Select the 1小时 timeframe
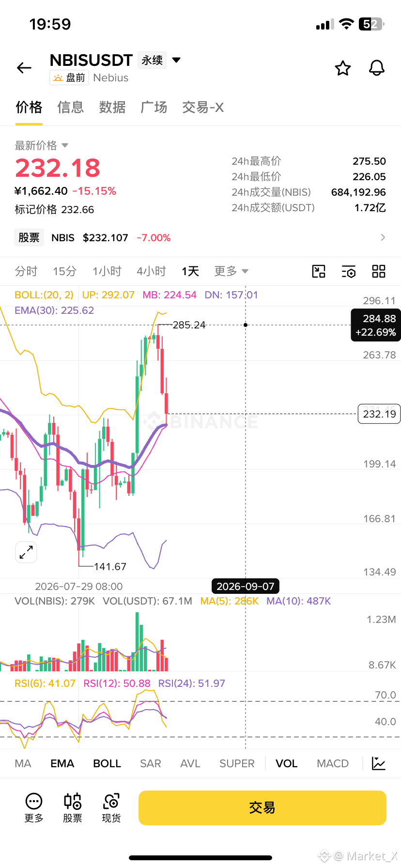Screen dimensions: 401x868 pos(107,271)
